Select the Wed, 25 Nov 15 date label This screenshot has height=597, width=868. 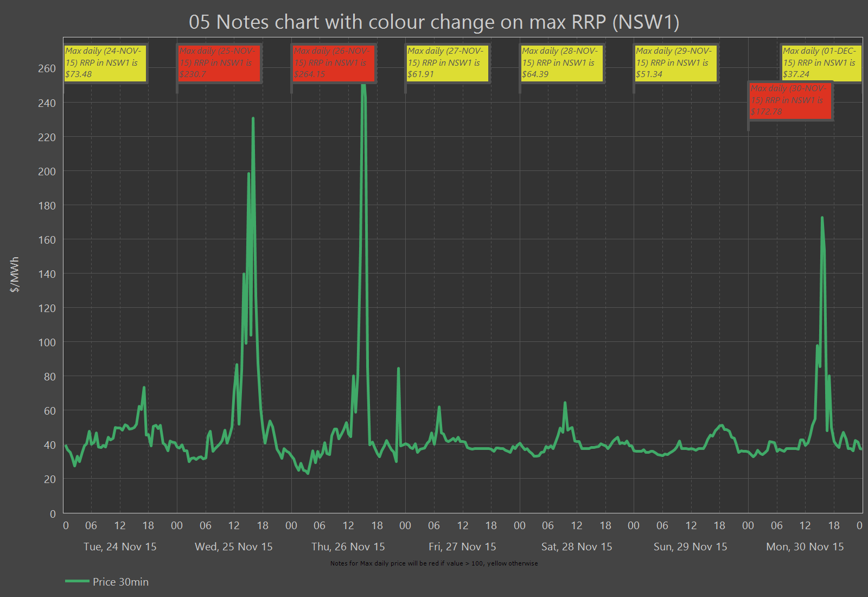pyautogui.click(x=234, y=547)
